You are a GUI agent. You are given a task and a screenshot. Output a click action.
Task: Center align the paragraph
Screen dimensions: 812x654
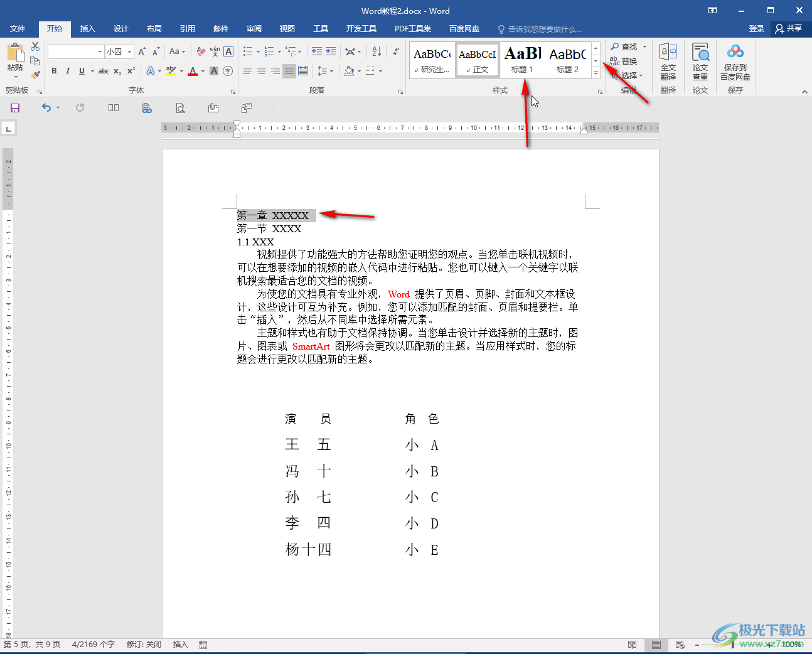pyautogui.click(x=262, y=71)
